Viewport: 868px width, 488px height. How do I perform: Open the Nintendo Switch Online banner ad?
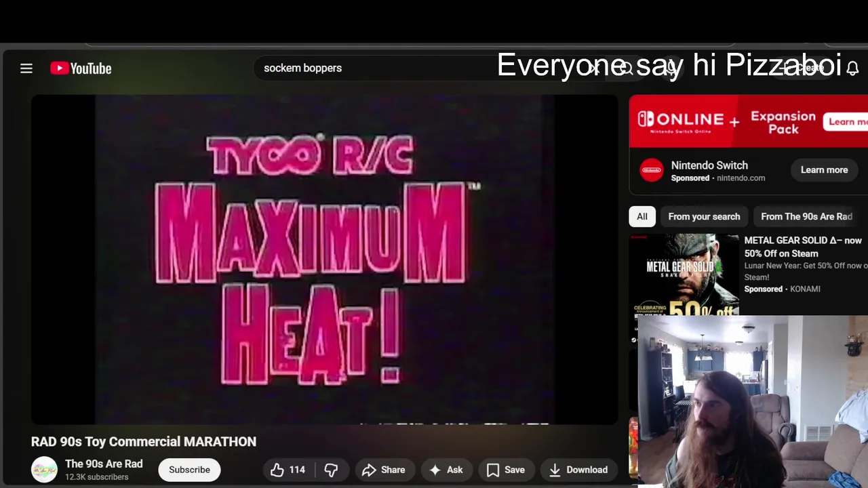click(x=748, y=121)
